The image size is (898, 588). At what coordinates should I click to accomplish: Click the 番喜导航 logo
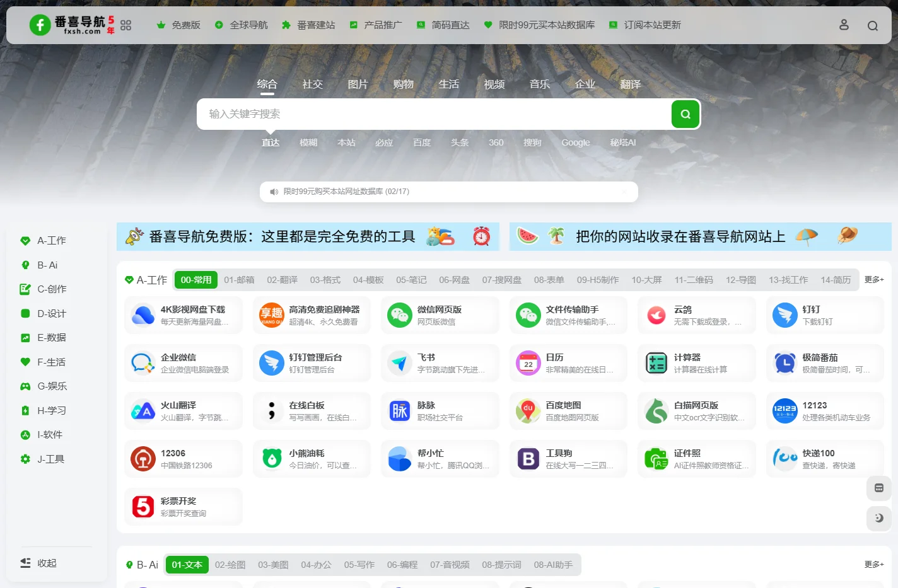pos(72,25)
